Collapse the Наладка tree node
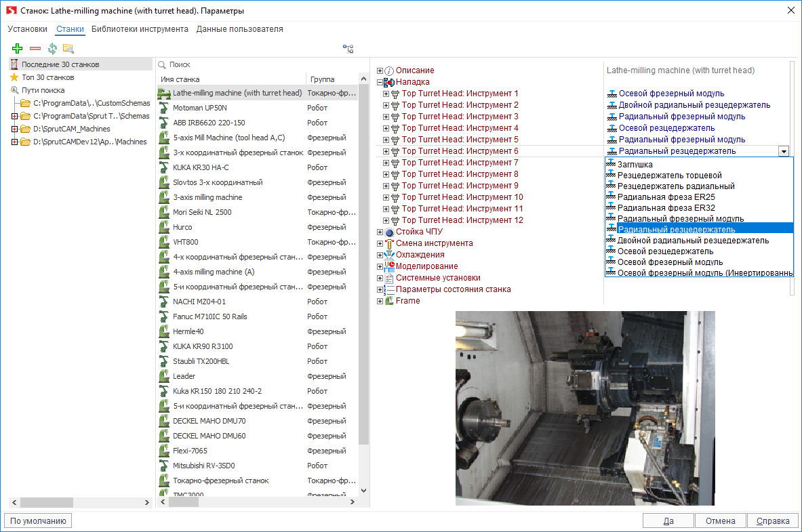 pyautogui.click(x=380, y=82)
